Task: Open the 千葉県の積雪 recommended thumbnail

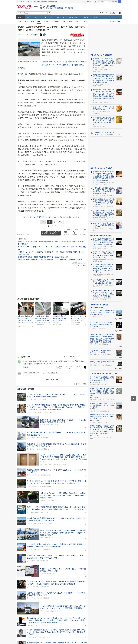Action: (x=61, y=308)
